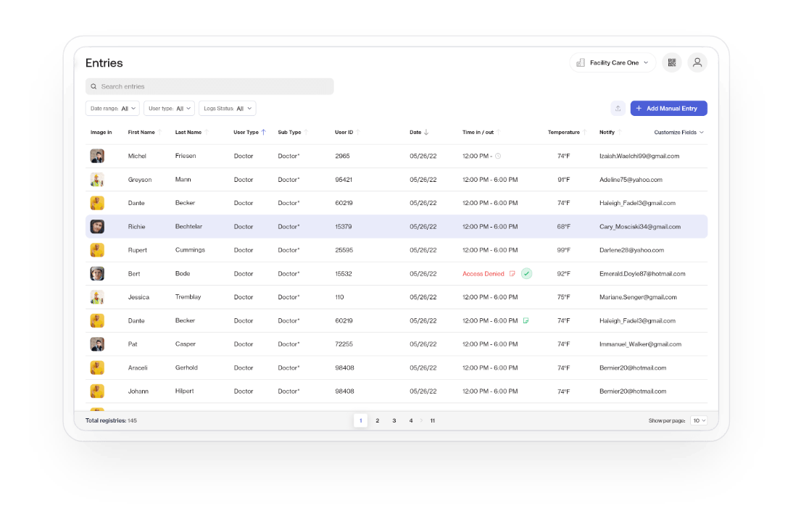The image size is (793, 532).
Task: Click clock icon in Michel Friesen row
Action: [498, 156]
